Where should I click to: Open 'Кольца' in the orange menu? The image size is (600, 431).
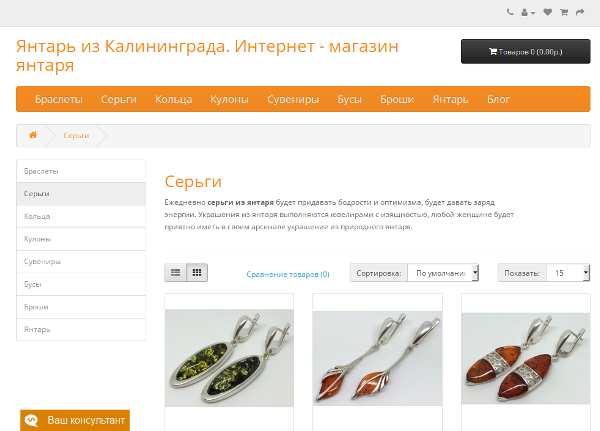pyautogui.click(x=173, y=99)
